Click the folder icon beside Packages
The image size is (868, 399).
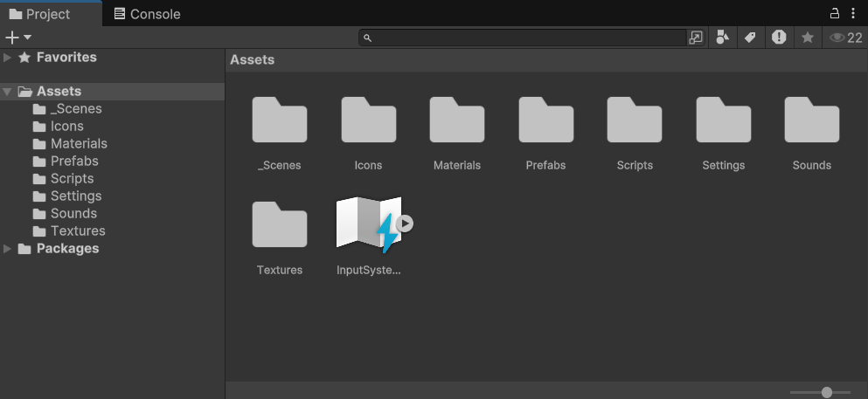(x=24, y=249)
